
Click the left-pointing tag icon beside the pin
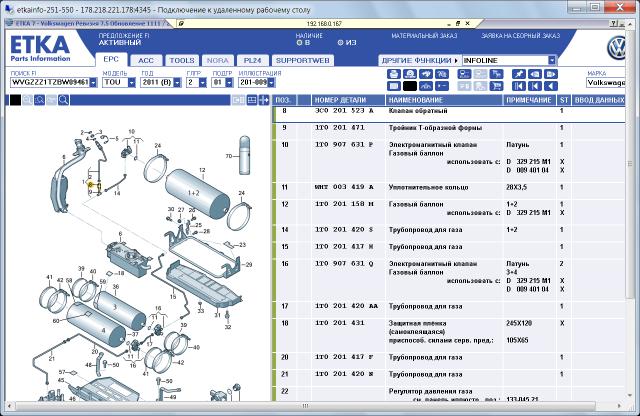coord(535,74)
